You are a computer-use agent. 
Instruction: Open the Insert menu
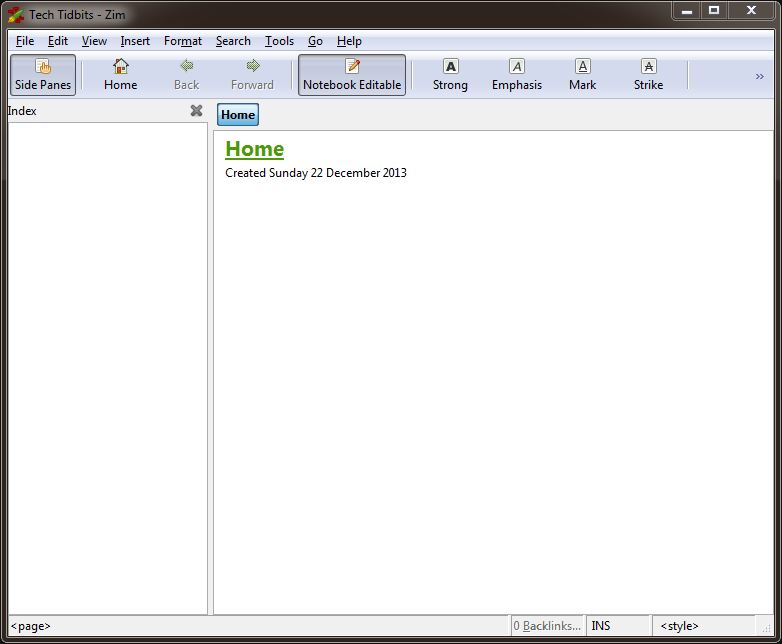coord(135,41)
